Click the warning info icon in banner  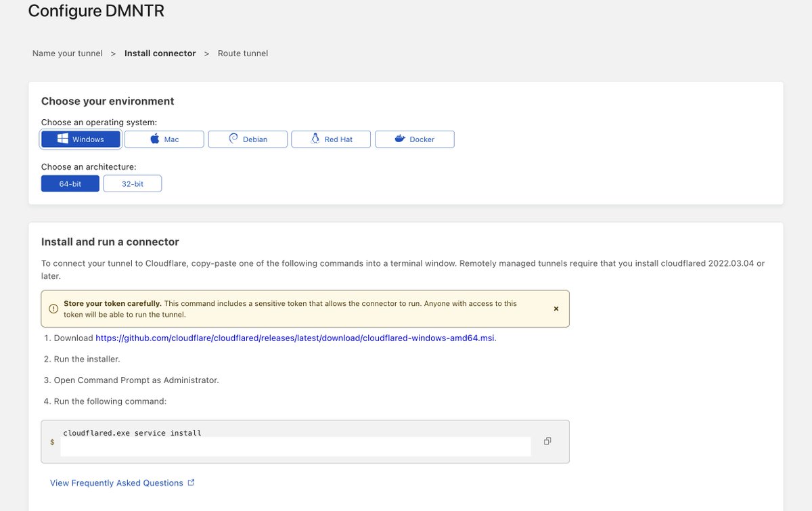[x=53, y=309]
